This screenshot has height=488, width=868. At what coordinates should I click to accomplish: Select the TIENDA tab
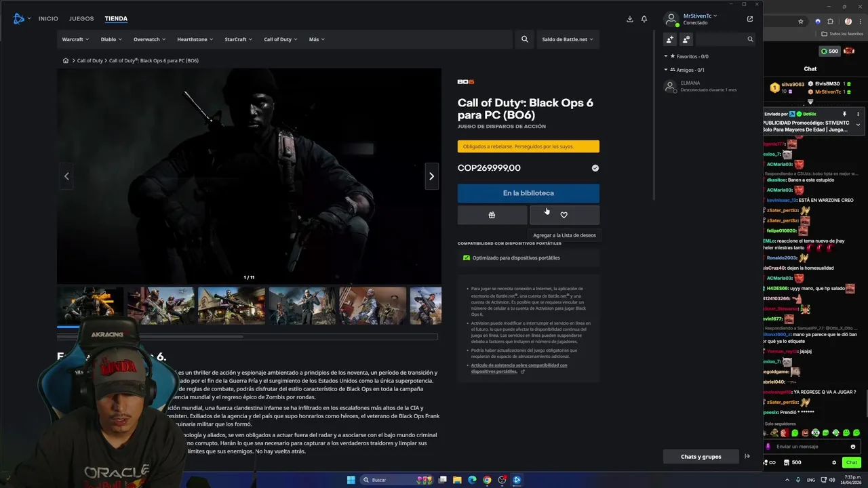(116, 18)
